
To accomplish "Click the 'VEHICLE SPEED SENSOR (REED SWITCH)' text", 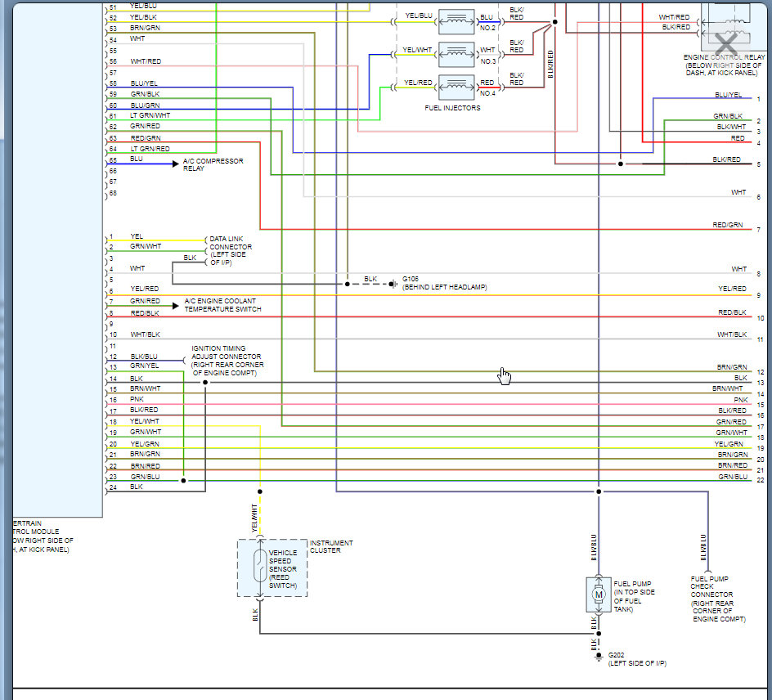I will point(283,569).
